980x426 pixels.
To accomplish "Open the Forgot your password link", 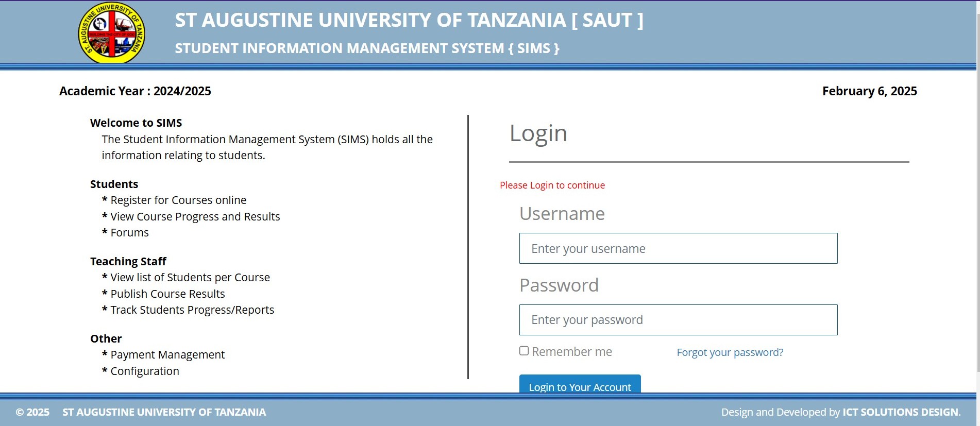I will tap(730, 352).
